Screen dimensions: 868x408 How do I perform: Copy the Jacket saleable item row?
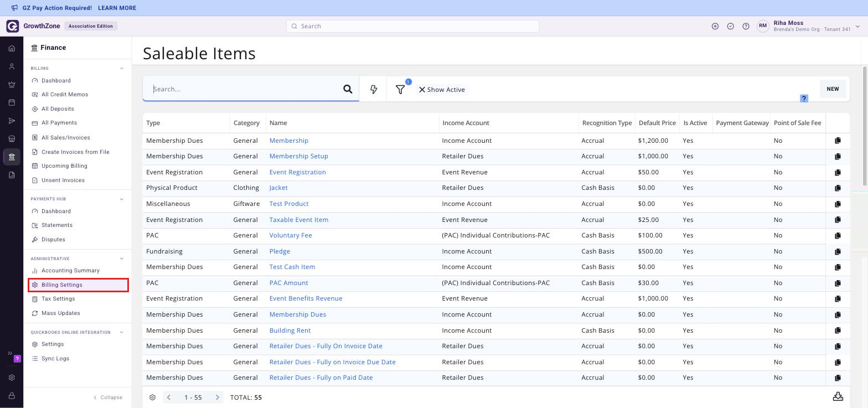click(x=838, y=188)
